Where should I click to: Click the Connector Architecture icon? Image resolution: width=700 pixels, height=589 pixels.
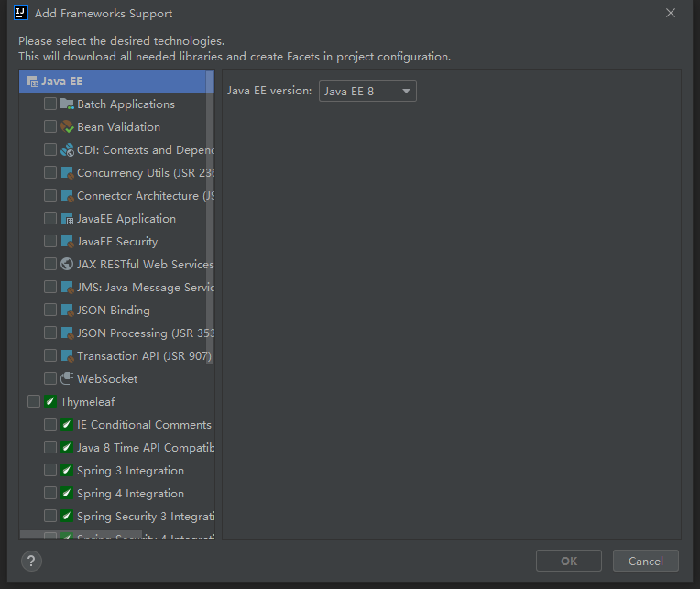pyautogui.click(x=67, y=196)
